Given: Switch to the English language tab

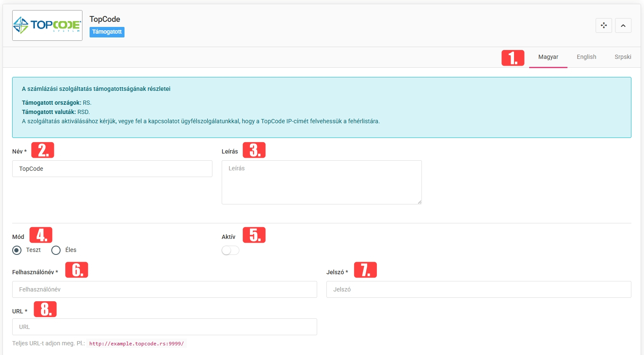Looking at the screenshot, I should point(586,57).
